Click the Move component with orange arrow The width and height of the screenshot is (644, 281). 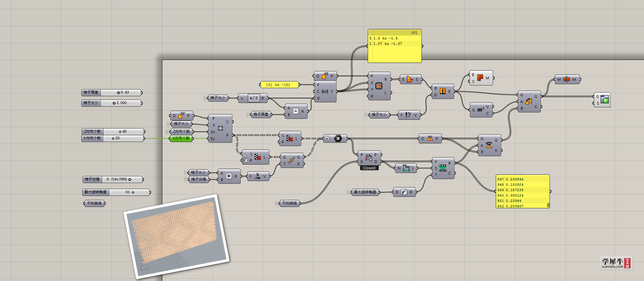[292, 161]
